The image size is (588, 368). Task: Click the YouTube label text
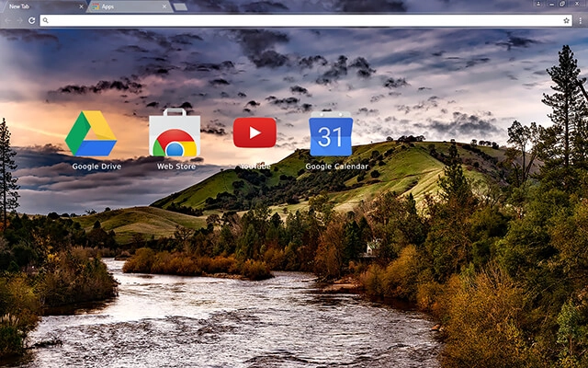coord(255,167)
